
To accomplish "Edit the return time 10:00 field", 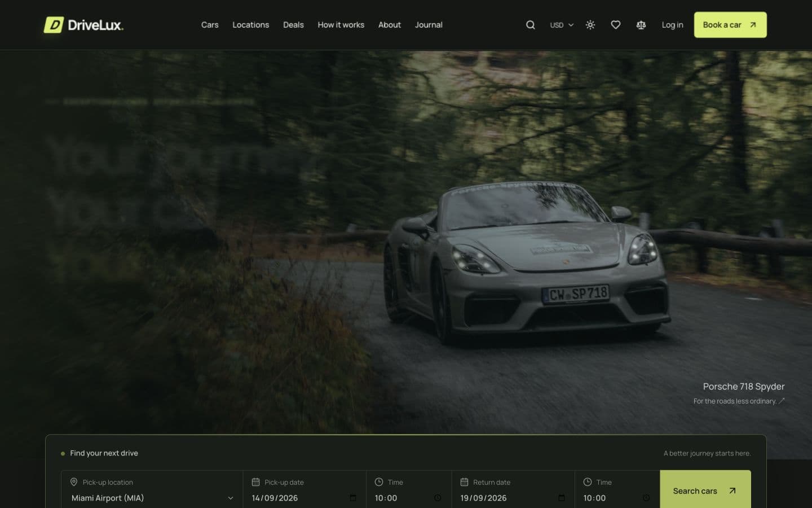I will (x=617, y=498).
